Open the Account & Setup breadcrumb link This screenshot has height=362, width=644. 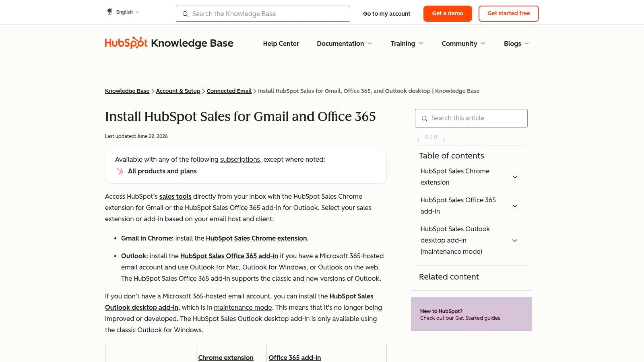(178, 91)
